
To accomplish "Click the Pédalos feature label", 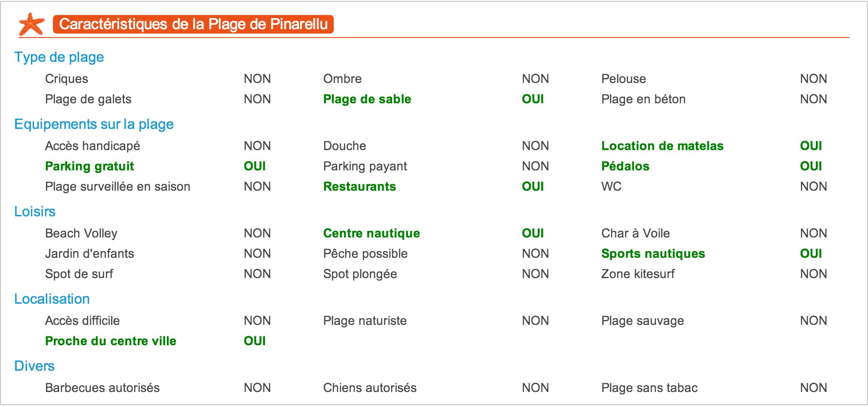I will coord(626,166).
